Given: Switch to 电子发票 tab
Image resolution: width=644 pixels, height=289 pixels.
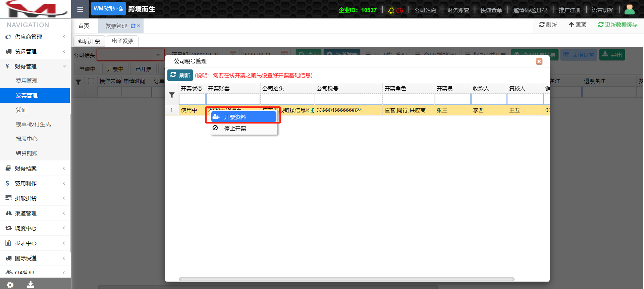Looking at the screenshot, I should click(123, 41).
